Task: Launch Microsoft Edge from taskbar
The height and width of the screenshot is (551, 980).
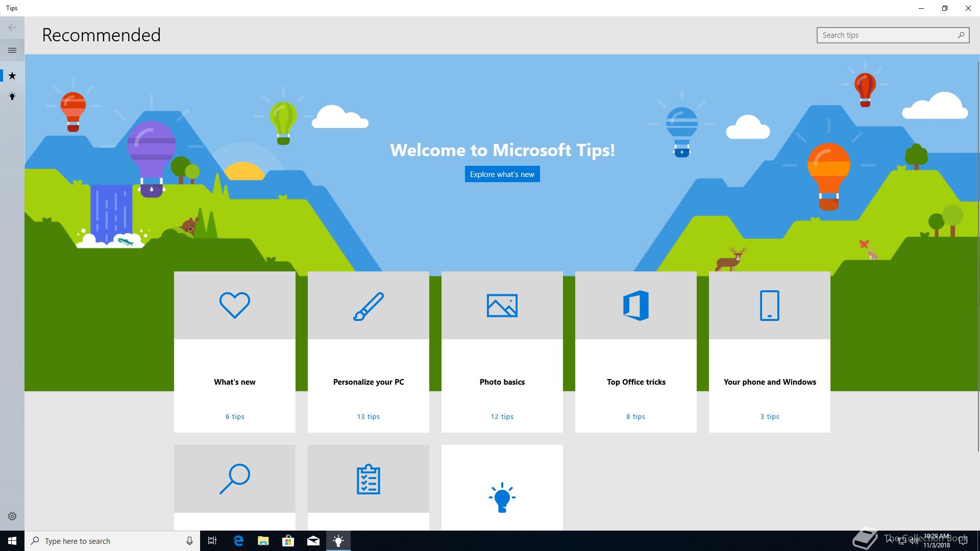Action: [x=238, y=541]
